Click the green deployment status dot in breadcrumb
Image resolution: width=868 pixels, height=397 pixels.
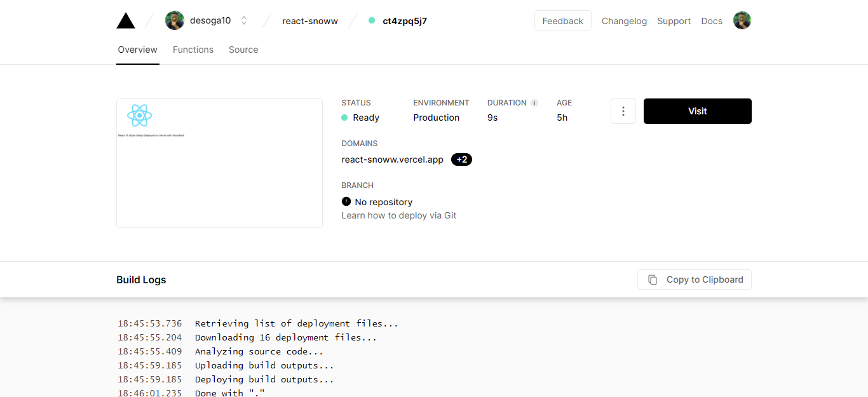coord(372,20)
